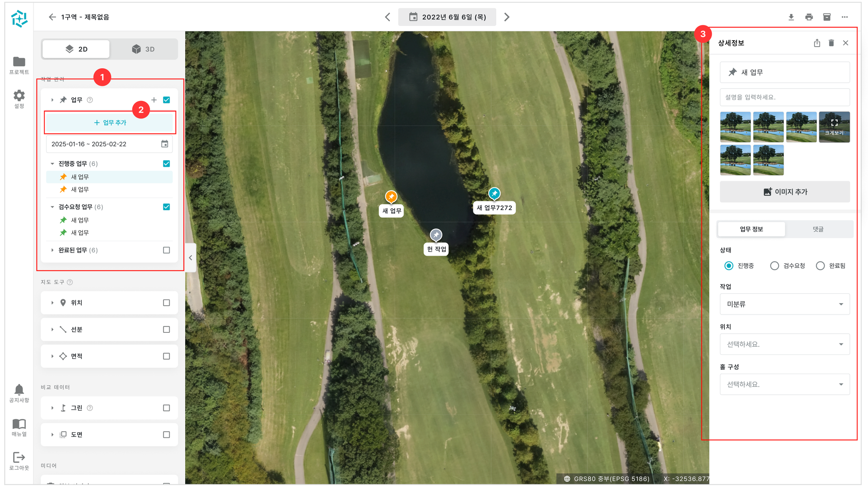The height and width of the screenshot is (493, 868).
Task: Enable the 위치 map tool checkbox
Action: [x=167, y=303]
